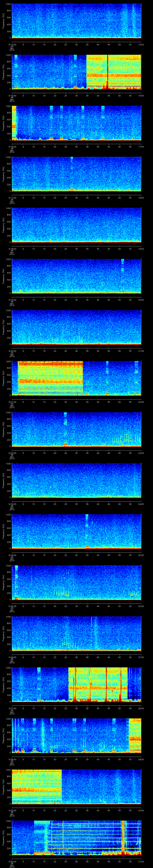Image resolution: width=153 pixels, height=868 pixels.
Task: Click the 25:00 end time label
Action: click(x=141, y=555)
